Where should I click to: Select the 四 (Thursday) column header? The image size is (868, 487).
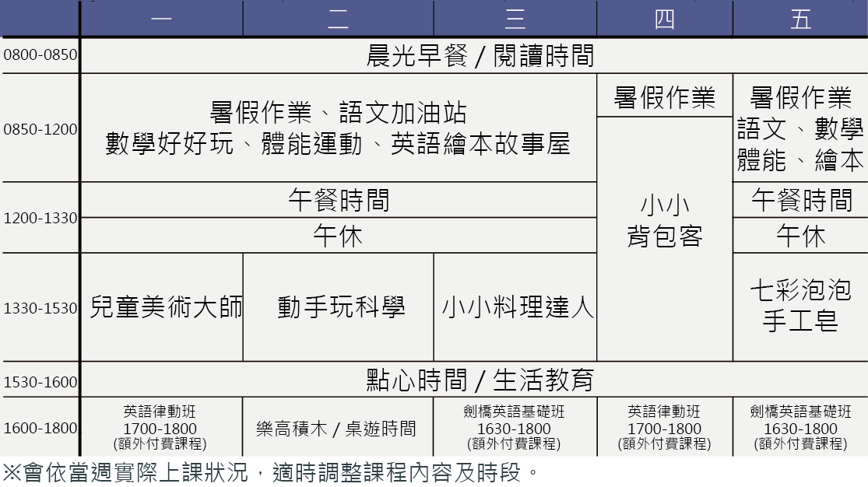click(664, 19)
